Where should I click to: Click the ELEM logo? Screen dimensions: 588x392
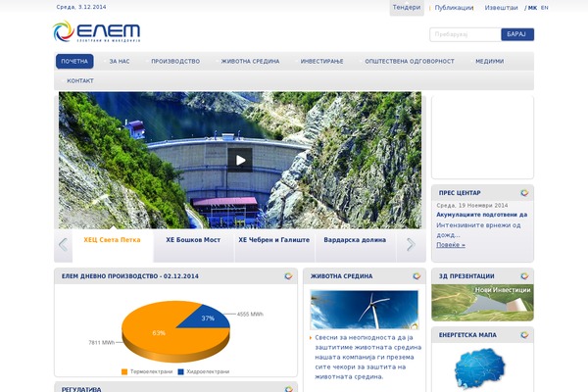click(x=96, y=31)
